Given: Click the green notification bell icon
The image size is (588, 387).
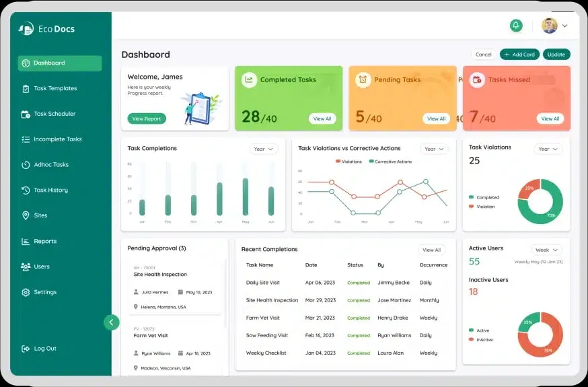Looking at the screenshot, I should point(516,26).
